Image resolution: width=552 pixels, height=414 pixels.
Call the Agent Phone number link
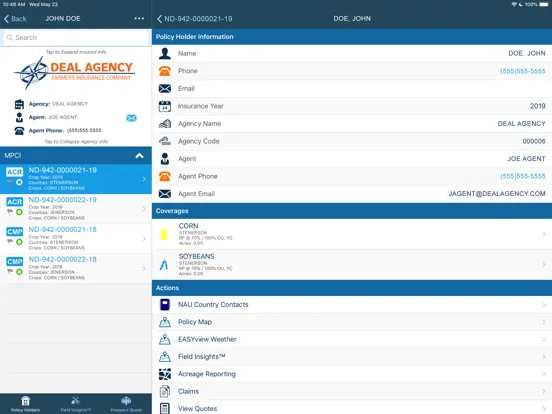[x=523, y=176]
